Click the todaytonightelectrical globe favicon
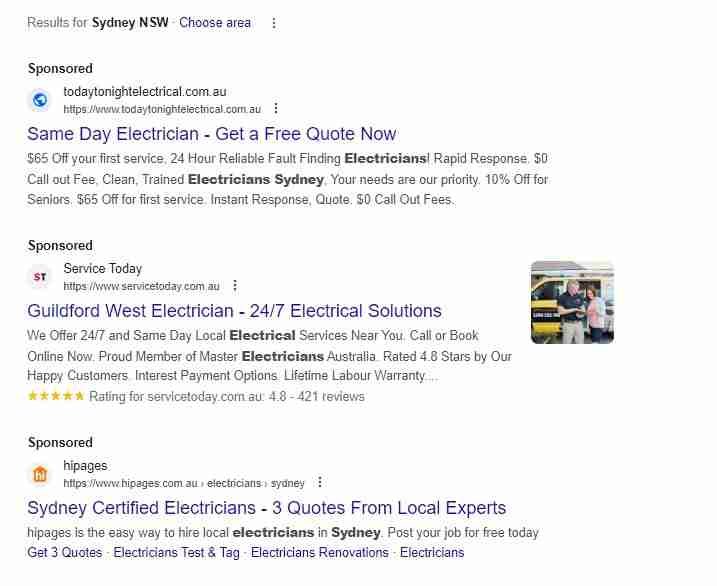The height and width of the screenshot is (586, 717). point(40,100)
